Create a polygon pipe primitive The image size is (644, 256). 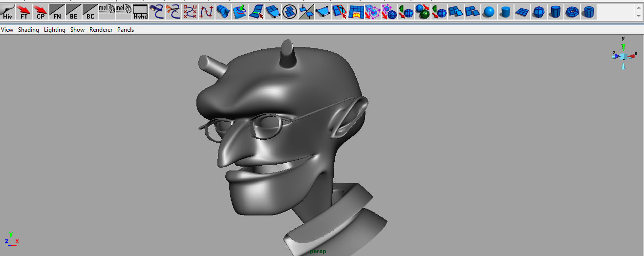(x=588, y=11)
